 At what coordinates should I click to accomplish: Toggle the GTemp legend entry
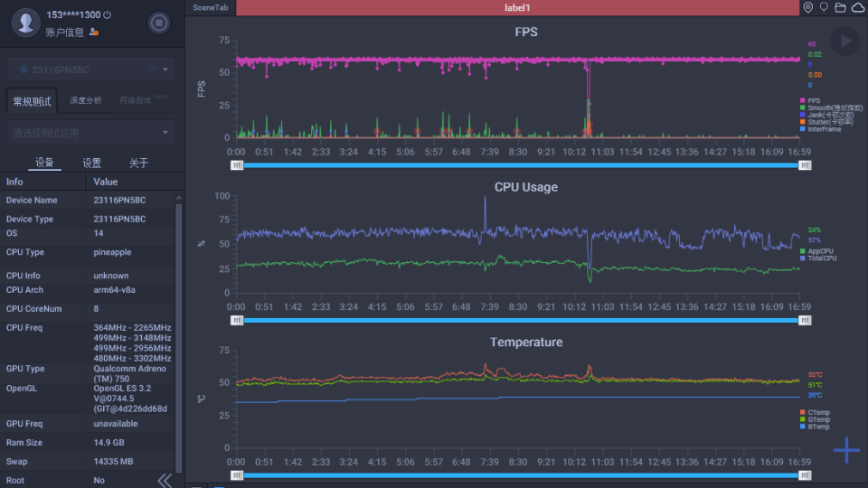pyautogui.click(x=815, y=420)
